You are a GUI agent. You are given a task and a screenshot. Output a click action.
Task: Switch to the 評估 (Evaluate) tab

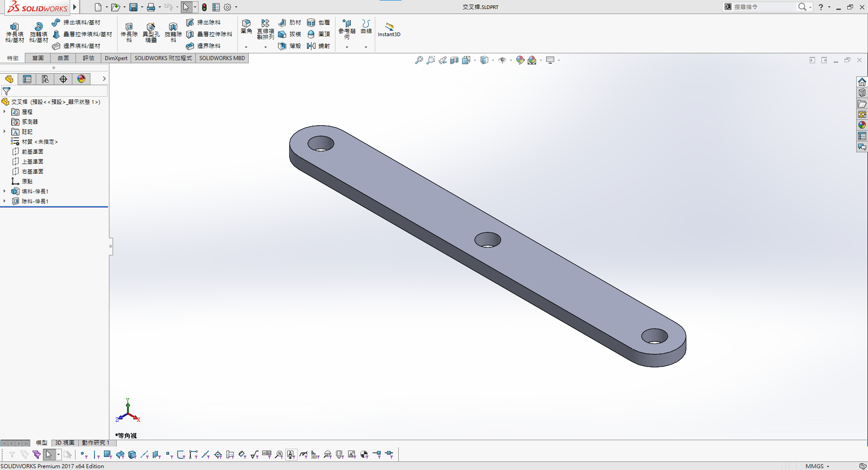click(89, 58)
